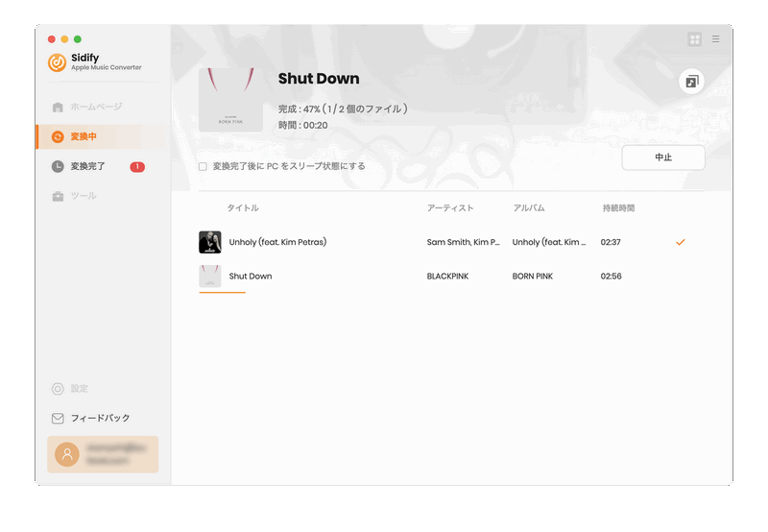Click the duration 02:56

pyautogui.click(x=611, y=277)
